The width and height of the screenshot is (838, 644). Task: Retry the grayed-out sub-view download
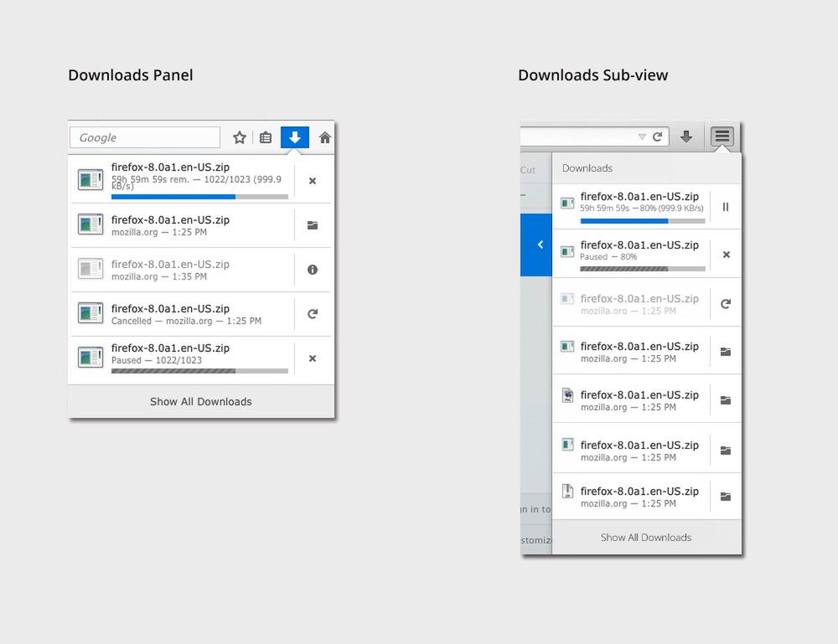(726, 304)
